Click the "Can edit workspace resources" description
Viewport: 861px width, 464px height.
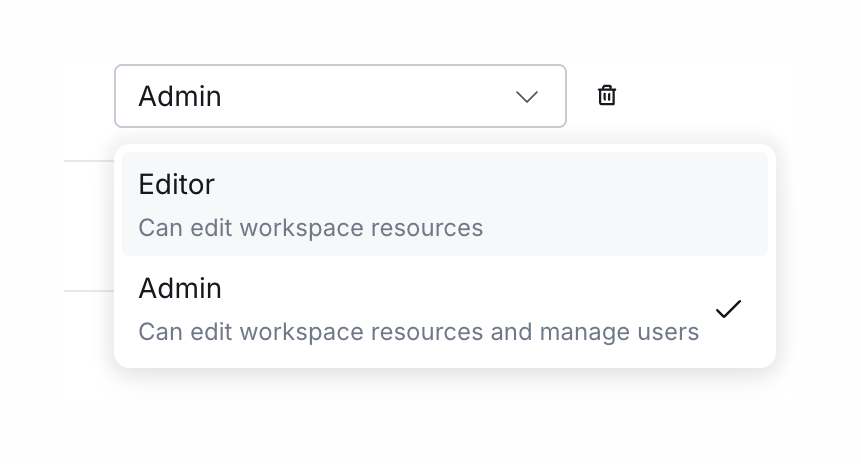coord(310,228)
